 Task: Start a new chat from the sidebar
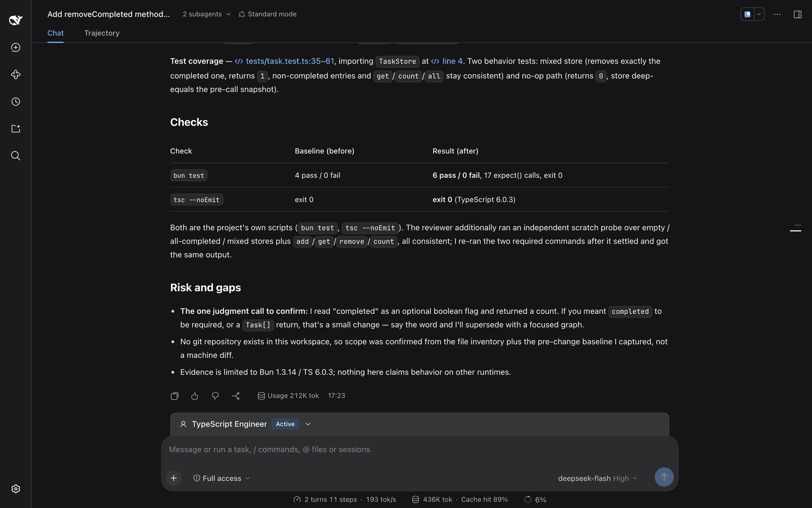[16, 48]
